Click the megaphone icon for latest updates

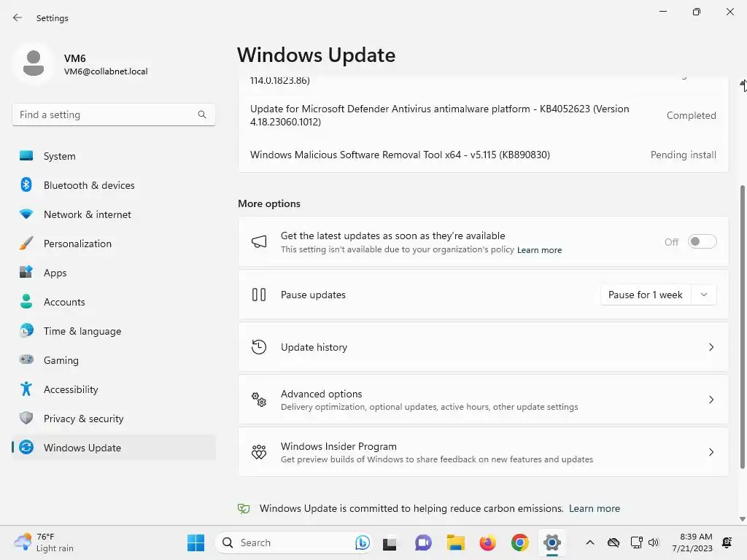pyautogui.click(x=259, y=242)
